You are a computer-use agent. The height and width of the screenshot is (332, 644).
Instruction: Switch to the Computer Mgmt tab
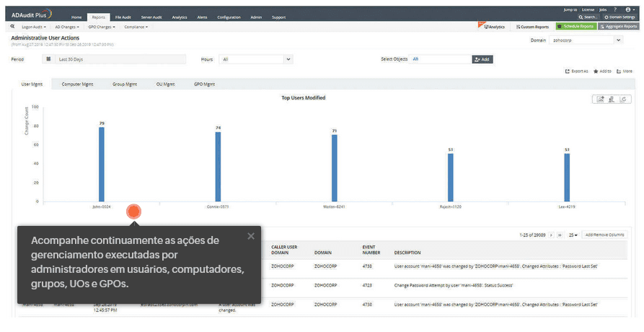point(77,84)
